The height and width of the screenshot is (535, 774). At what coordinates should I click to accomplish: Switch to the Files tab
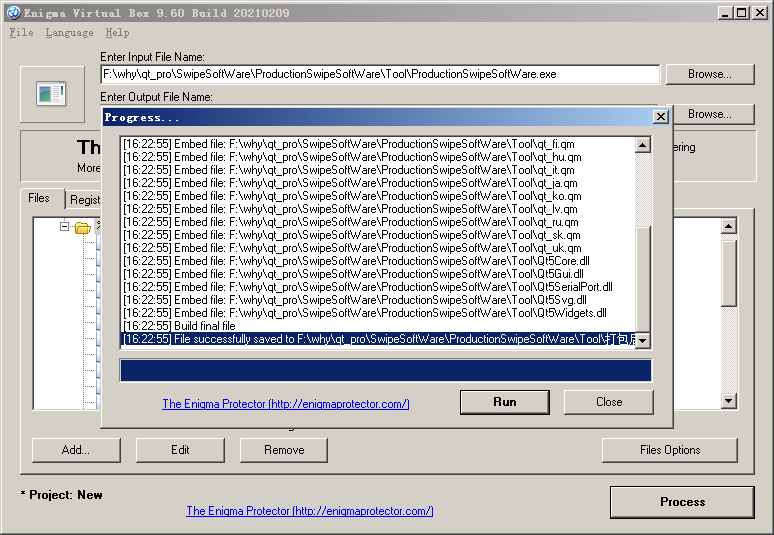[x=39, y=198]
